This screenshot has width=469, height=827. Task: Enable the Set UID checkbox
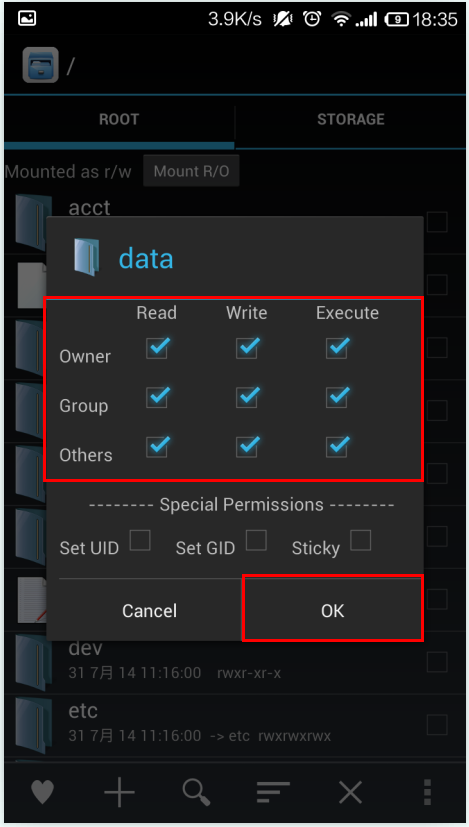pyautogui.click(x=140, y=540)
